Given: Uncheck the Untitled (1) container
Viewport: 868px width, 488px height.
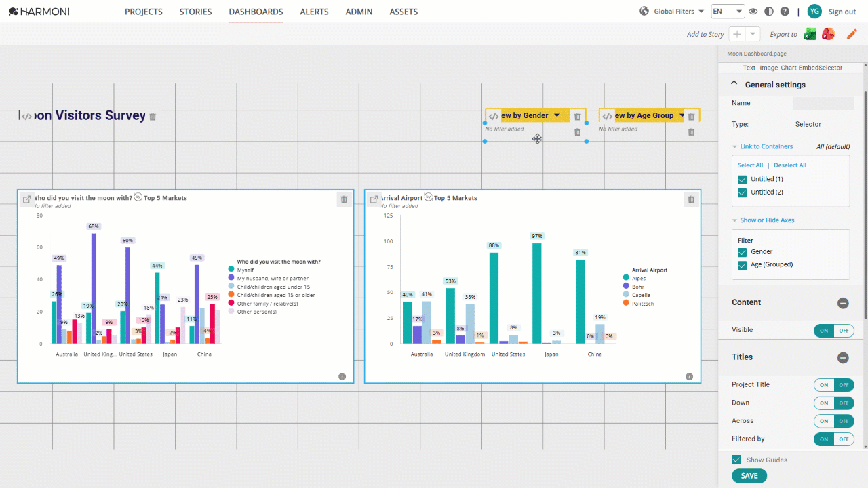Looking at the screenshot, I should pos(742,180).
